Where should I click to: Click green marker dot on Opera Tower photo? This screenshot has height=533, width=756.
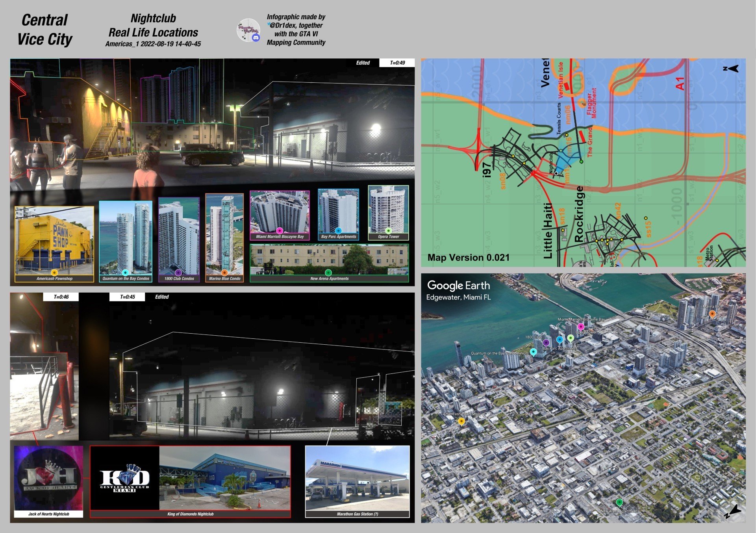click(x=388, y=231)
